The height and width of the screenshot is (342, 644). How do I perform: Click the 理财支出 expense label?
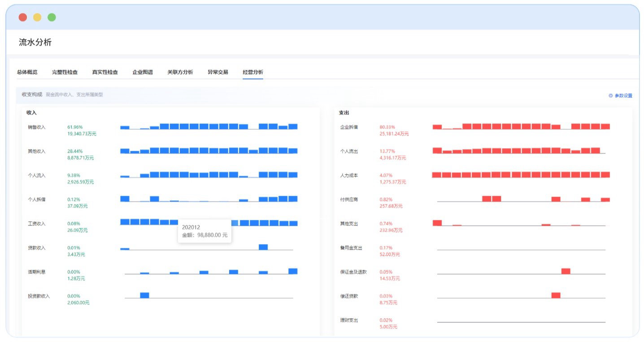(349, 320)
